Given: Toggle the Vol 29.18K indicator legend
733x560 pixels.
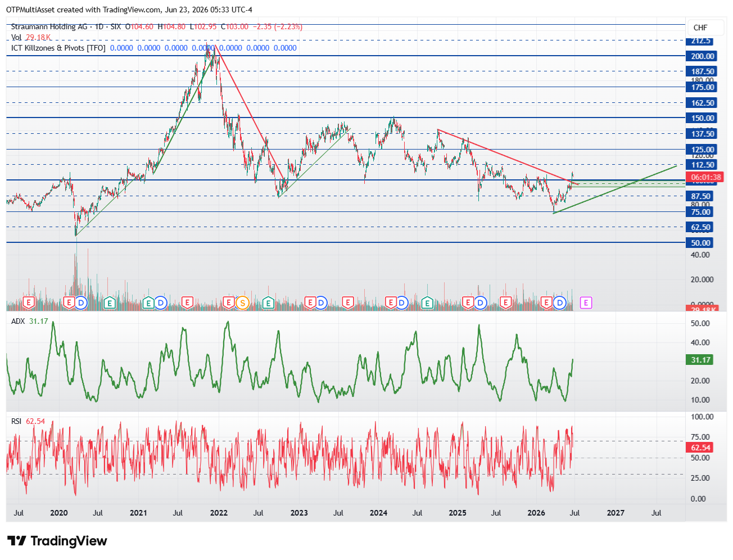Looking at the screenshot, I should pos(31,37).
